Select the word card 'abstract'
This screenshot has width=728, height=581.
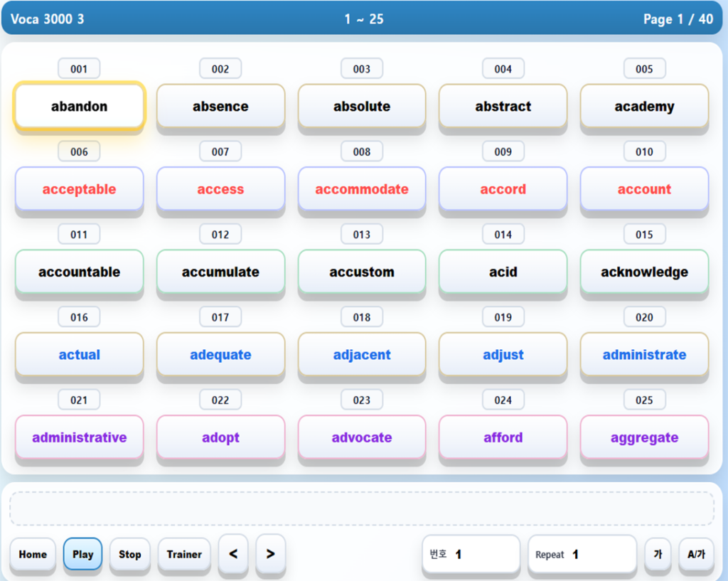(x=503, y=107)
